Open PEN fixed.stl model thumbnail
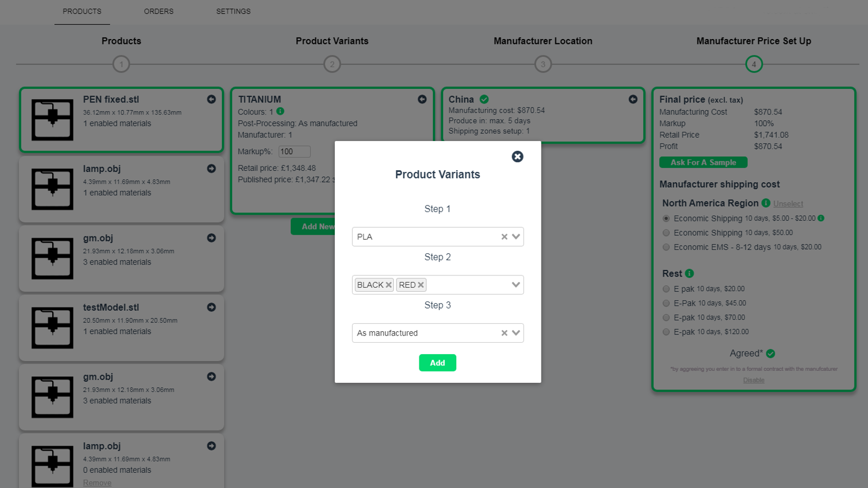The width and height of the screenshot is (868, 488). pos(52,120)
